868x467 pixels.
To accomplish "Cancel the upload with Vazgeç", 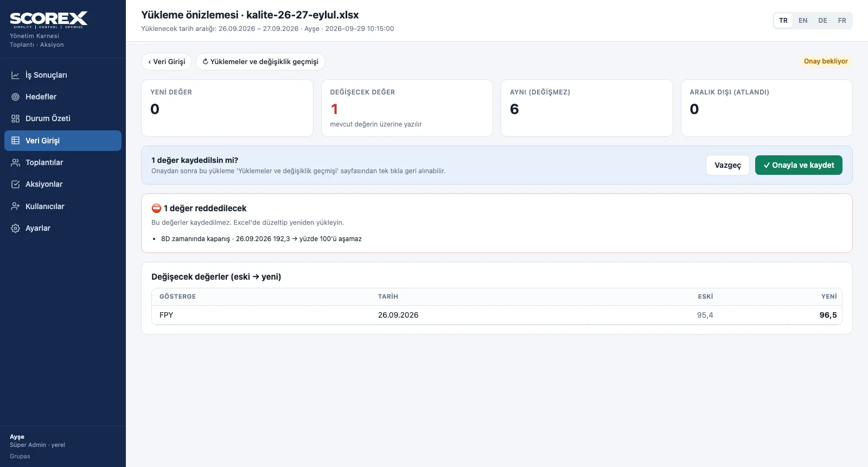I will (x=727, y=165).
